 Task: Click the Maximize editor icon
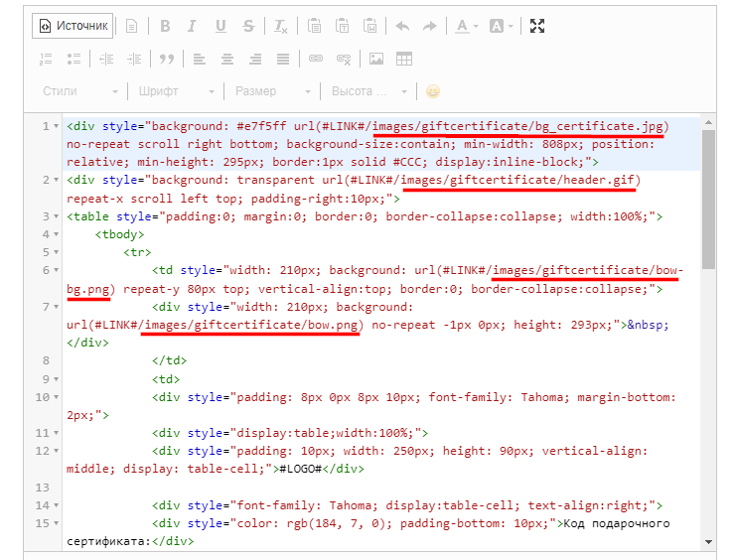pos(537,26)
